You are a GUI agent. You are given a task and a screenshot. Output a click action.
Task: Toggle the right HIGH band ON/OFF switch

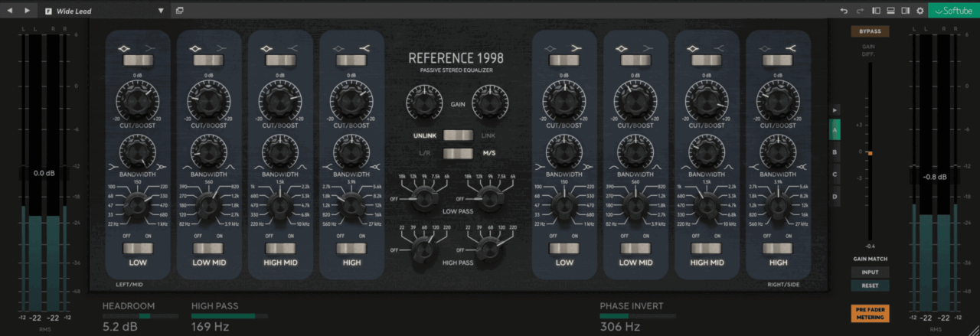pos(778,248)
